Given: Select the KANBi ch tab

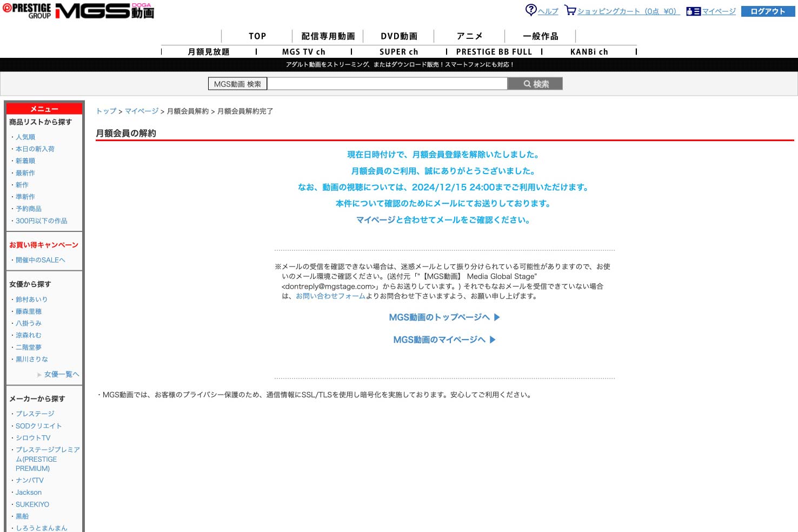Looking at the screenshot, I should (x=589, y=52).
